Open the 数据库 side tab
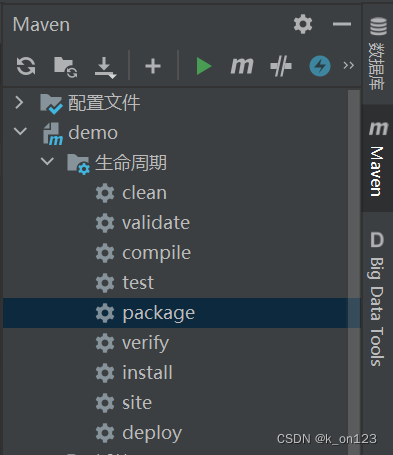Viewport: 393px width, 455px height. [x=378, y=53]
